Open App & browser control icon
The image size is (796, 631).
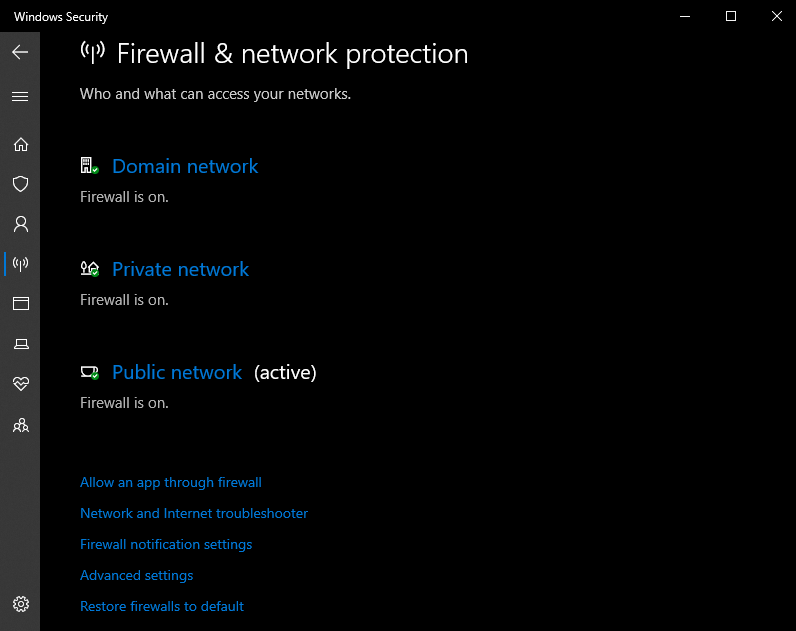click(20, 303)
